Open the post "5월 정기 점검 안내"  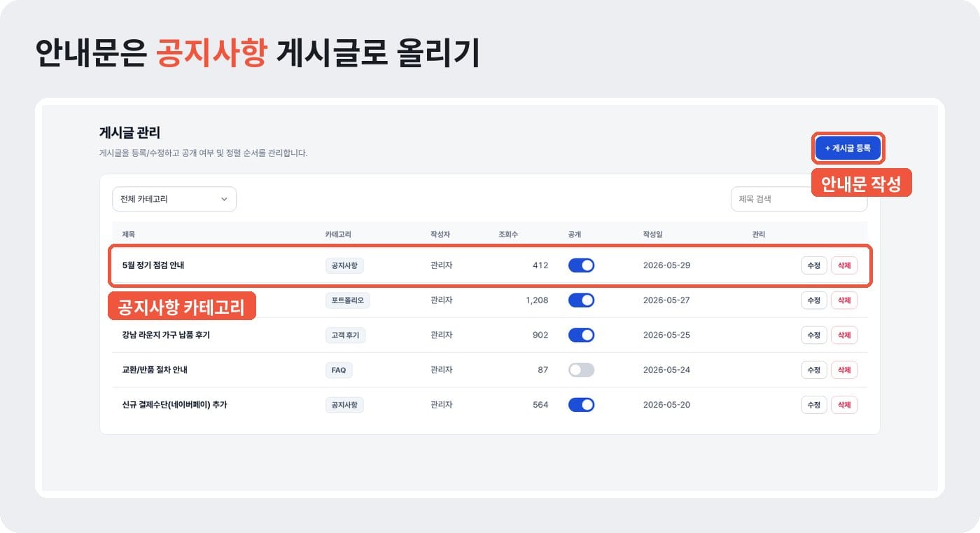pos(153,265)
